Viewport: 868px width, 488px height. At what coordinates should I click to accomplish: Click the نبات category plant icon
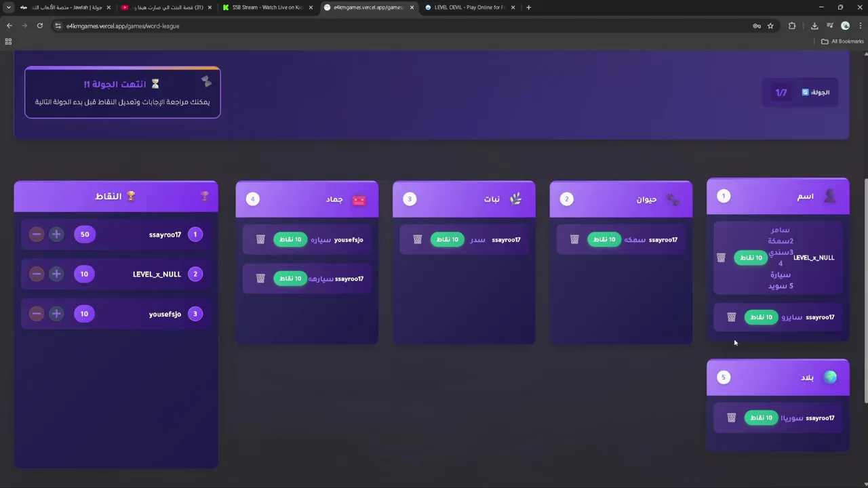pyautogui.click(x=516, y=199)
